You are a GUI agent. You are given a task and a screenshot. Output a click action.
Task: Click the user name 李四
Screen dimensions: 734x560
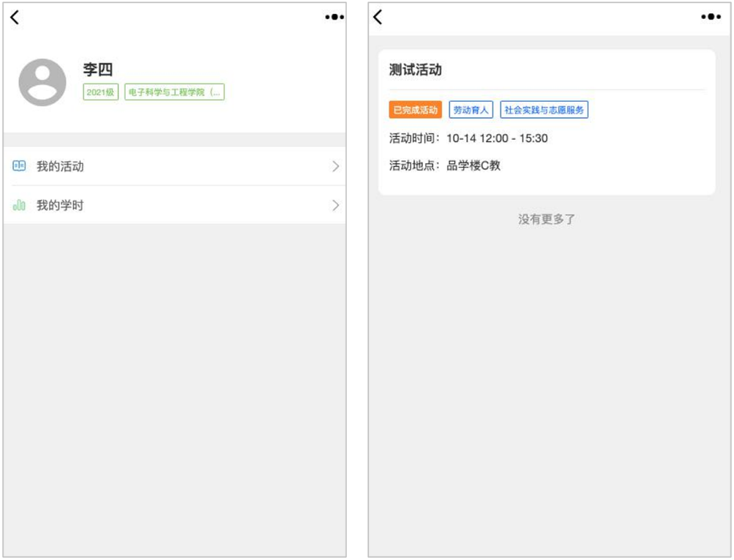pos(98,70)
